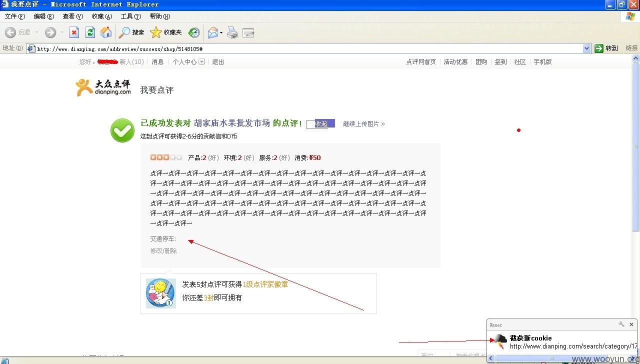Click the 收起 collapse button
Image resolution: width=640 pixels, height=364 pixels.
coord(321,124)
